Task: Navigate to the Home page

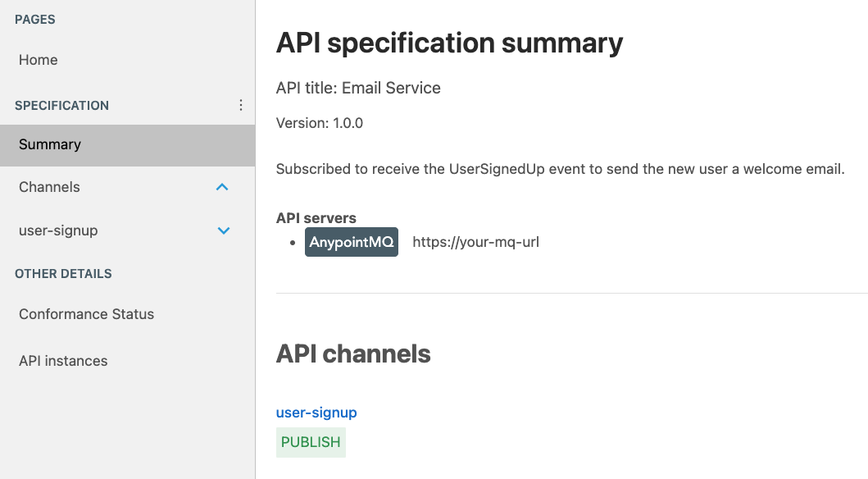Action: [x=38, y=59]
